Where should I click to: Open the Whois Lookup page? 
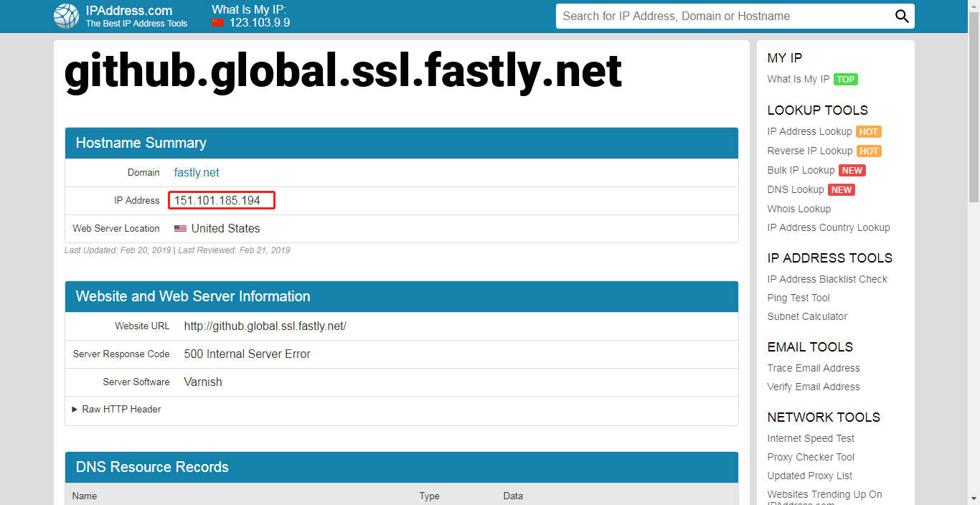pos(798,209)
